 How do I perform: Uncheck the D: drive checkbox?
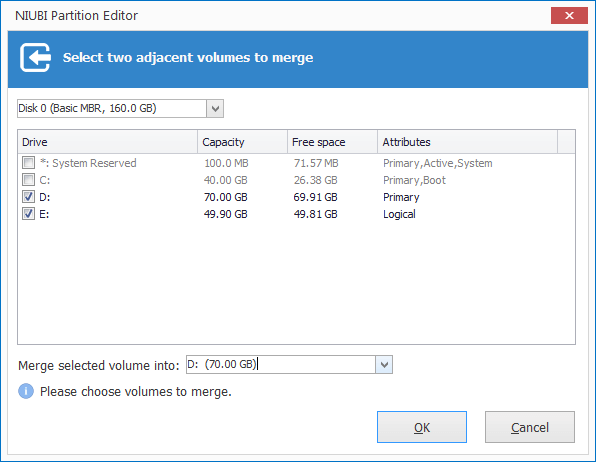(29, 197)
